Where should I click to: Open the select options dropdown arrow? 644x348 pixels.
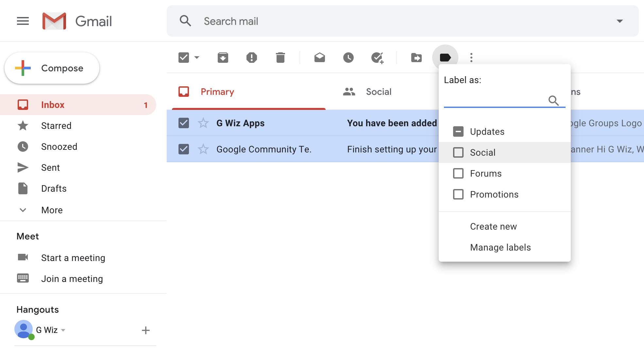point(197,58)
